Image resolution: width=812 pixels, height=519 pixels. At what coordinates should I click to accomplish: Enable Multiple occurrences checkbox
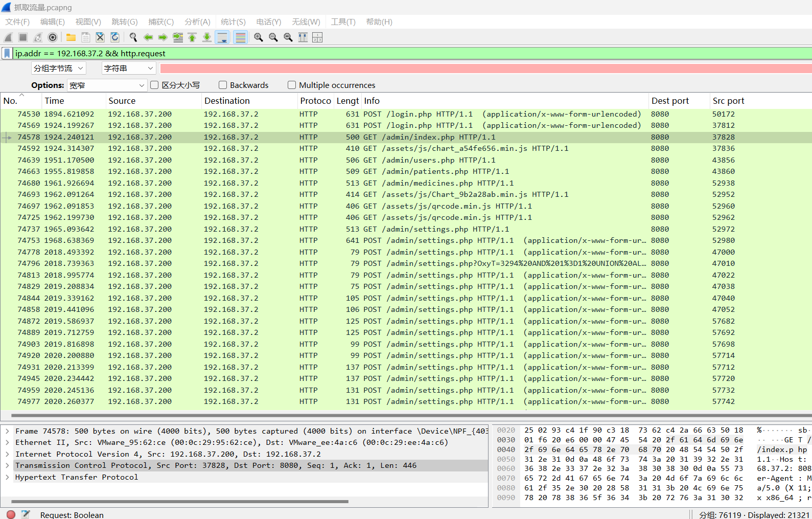(292, 85)
